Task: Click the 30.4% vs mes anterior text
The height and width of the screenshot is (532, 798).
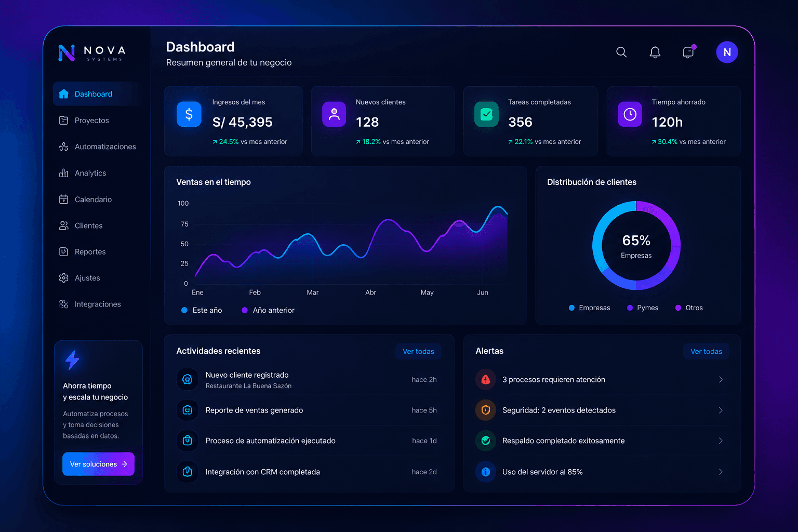Action: (688, 142)
